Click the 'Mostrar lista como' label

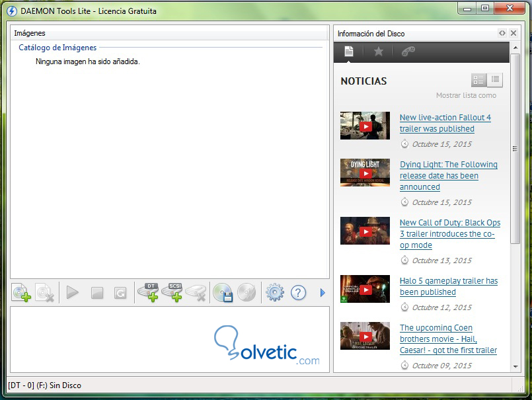click(466, 95)
